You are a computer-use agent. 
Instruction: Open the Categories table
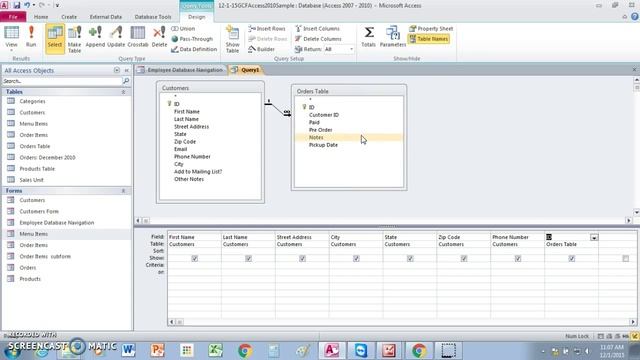(x=32, y=101)
